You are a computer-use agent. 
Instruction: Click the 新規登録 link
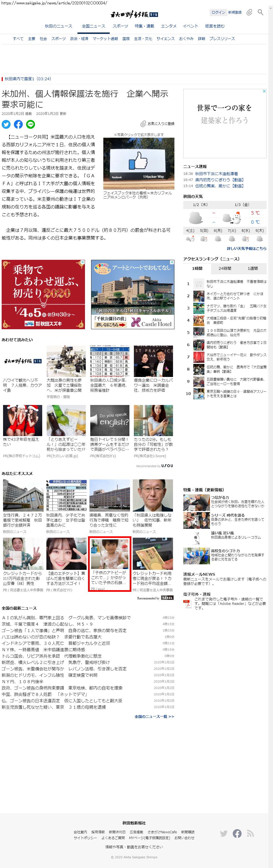tap(235, 12)
